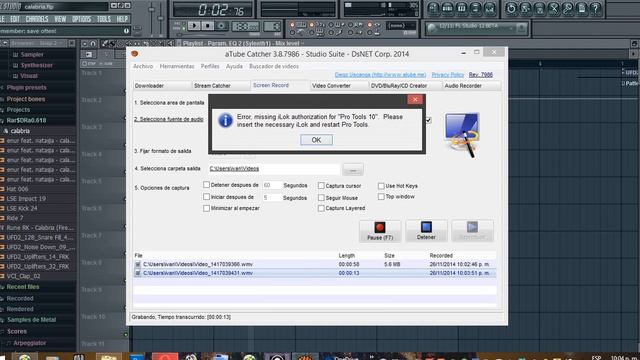Expand the Project bones browser folder
640x360 pixels.
click(25, 99)
